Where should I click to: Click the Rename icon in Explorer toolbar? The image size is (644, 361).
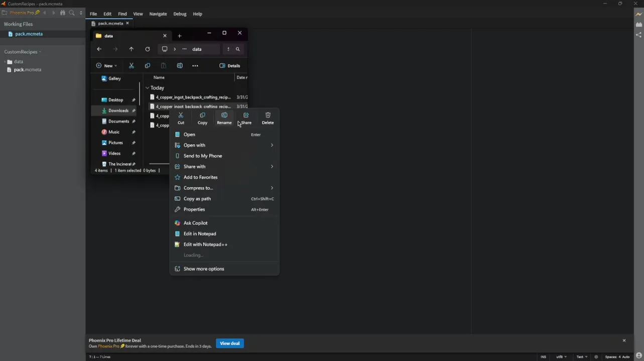[180, 66]
